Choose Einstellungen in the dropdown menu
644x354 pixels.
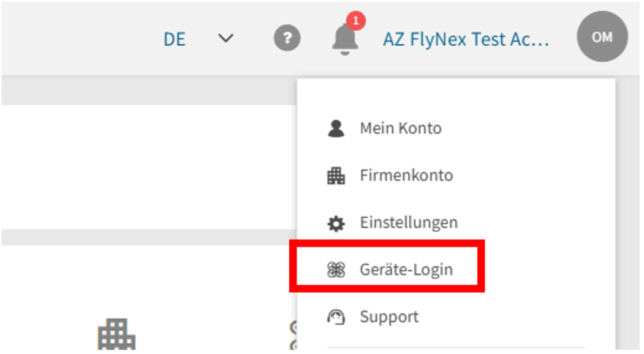pyautogui.click(x=409, y=223)
